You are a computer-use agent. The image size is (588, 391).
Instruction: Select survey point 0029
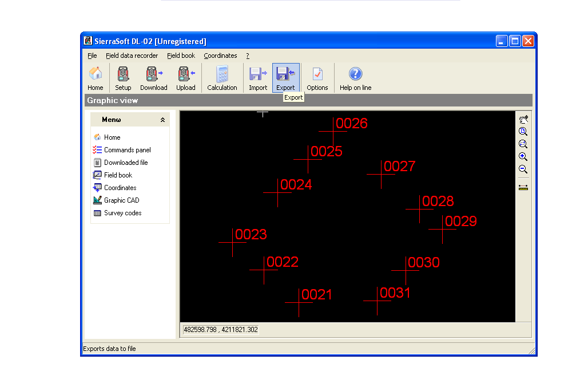(x=443, y=229)
